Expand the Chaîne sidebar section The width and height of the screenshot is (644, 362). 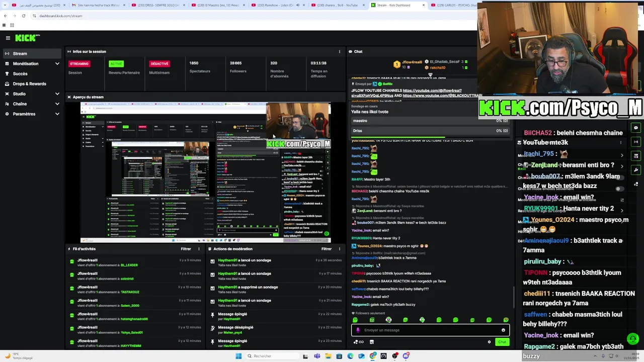[x=57, y=104]
